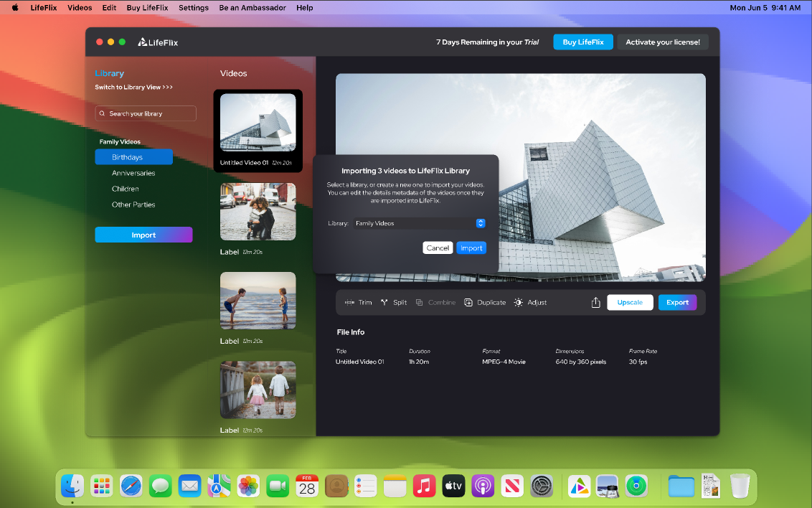Confirm Import in the dialog
812x508 pixels.
click(471, 248)
